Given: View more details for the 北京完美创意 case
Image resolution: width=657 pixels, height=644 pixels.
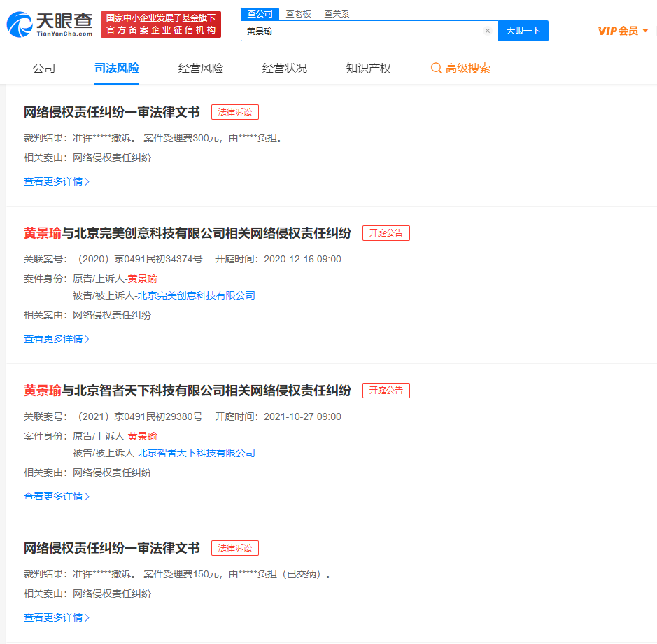Looking at the screenshot, I should (x=57, y=339).
